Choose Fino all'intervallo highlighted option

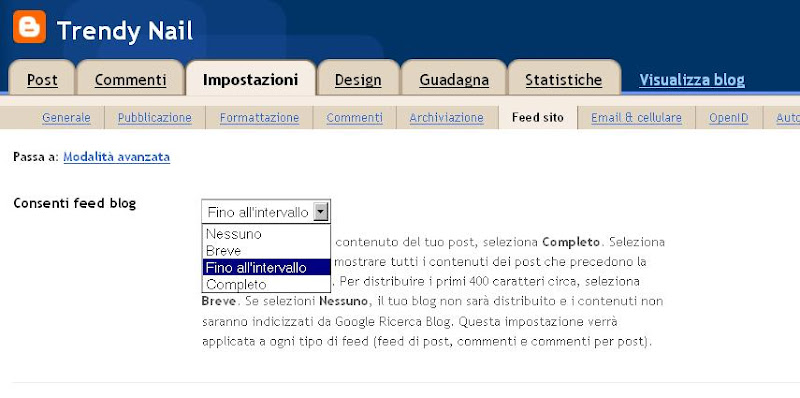[x=266, y=267]
